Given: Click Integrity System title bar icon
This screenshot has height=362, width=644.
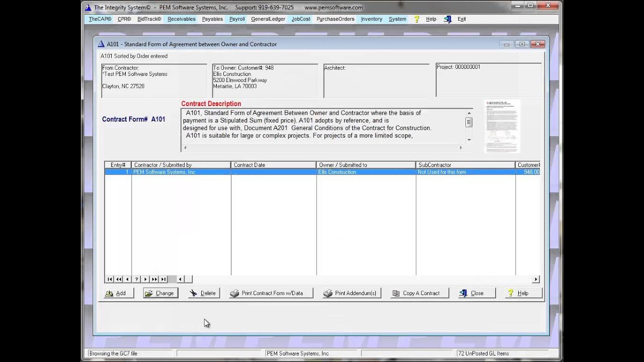Looking at the screenshot, I should (88, 8).
